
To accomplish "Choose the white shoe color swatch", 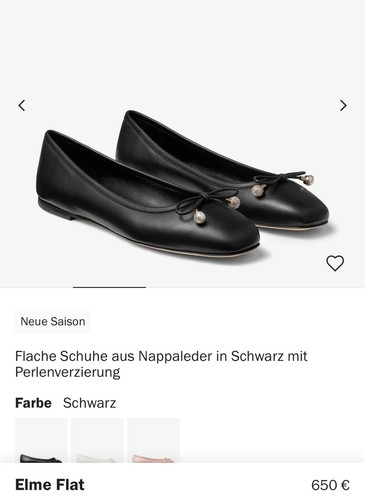I will point(97,440).
